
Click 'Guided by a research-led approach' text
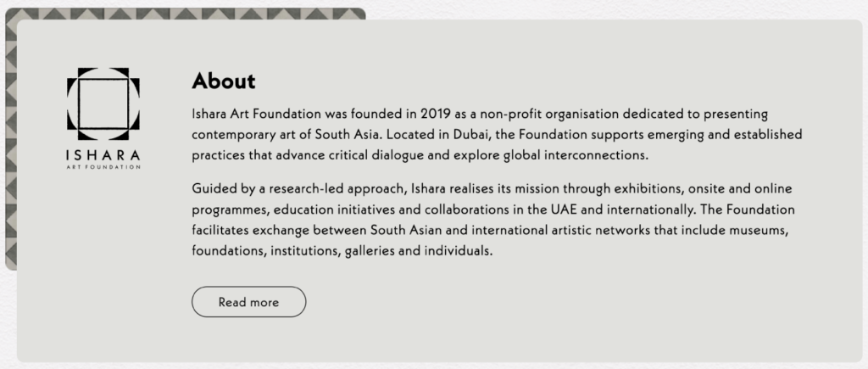point(299,189)
